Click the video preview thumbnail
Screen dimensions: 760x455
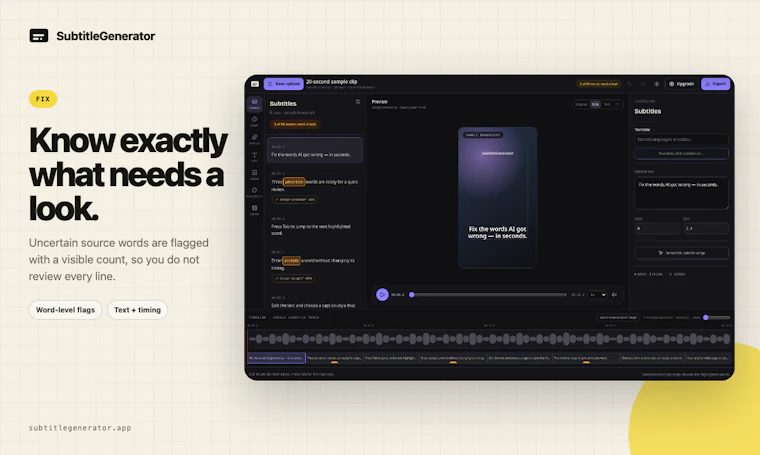(x=497, y=198)
